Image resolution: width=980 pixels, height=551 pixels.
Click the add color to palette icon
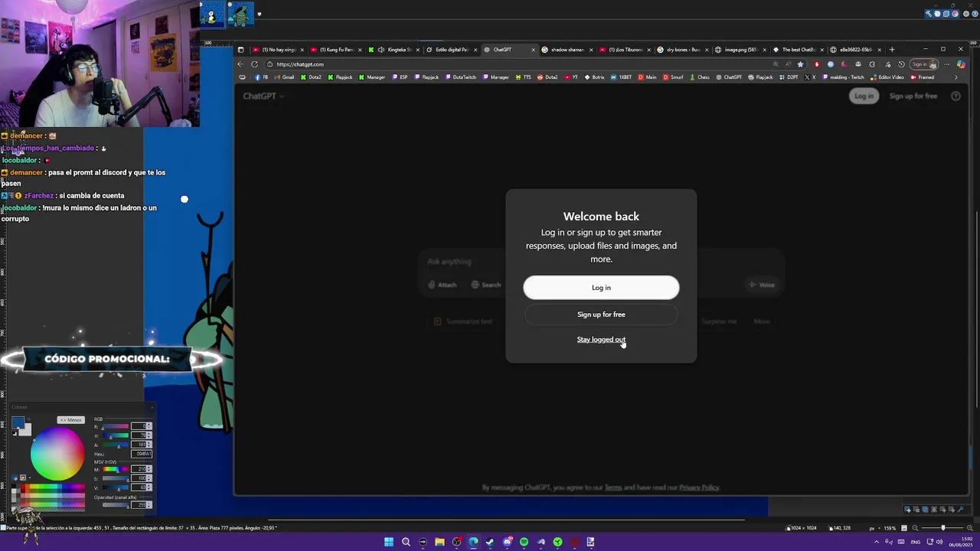click(x=15, y=478)
